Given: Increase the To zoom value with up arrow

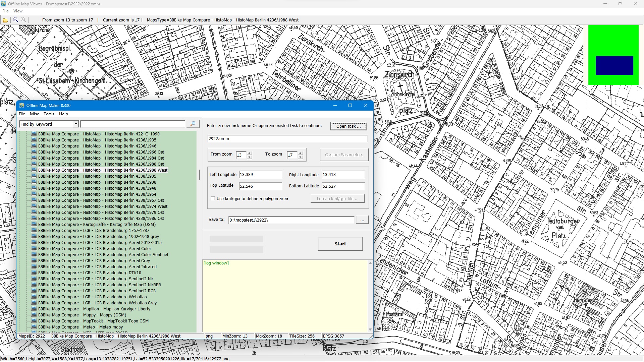Looking at the screenshot, I should 301,153.
